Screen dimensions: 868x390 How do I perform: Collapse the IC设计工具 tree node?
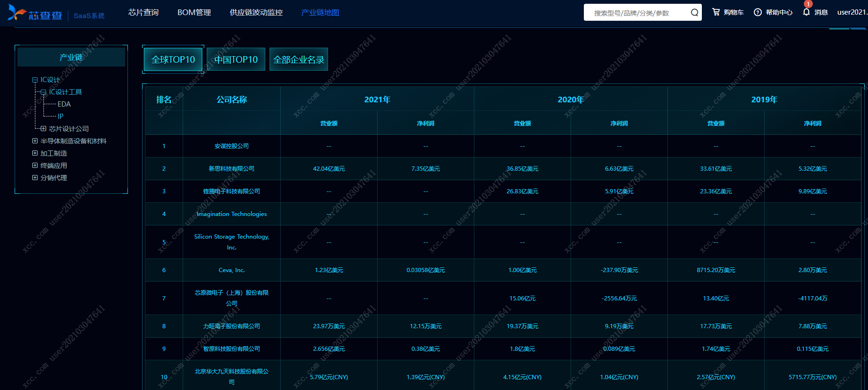pos(43,92)
